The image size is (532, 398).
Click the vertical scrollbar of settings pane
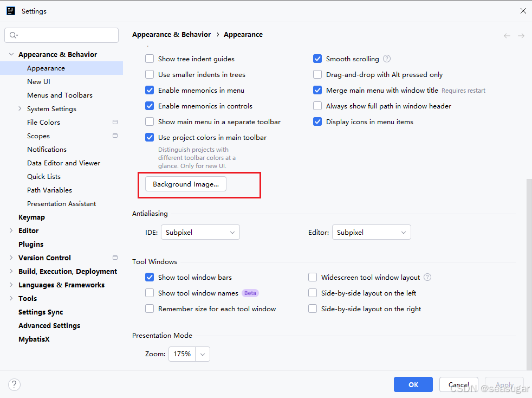529,274
